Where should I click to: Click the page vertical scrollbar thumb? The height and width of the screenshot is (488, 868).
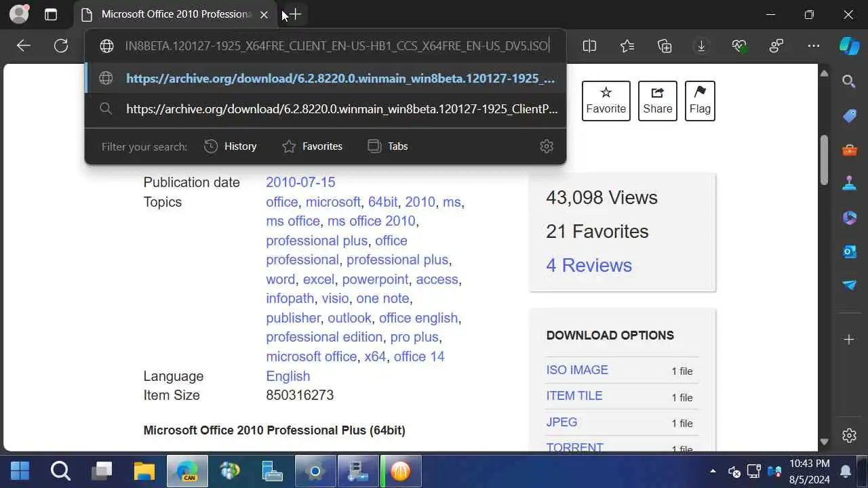pyautogui.click(x=825, y=160)
